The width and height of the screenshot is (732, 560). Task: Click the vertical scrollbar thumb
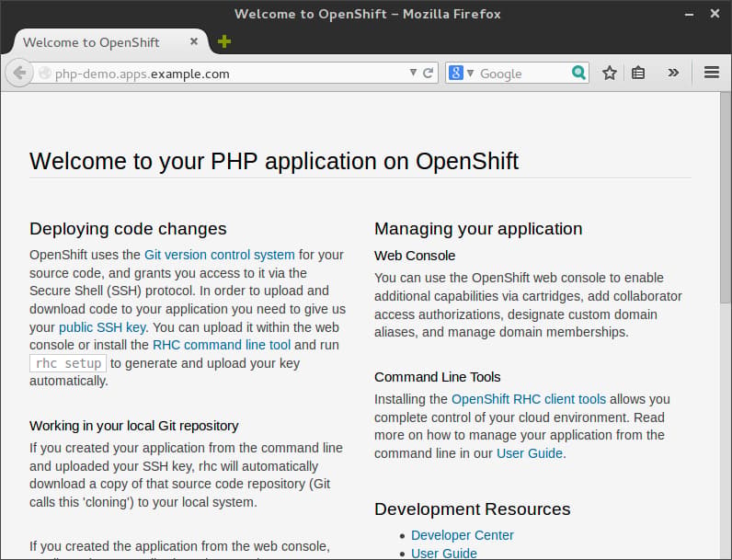tap(725, 199)
